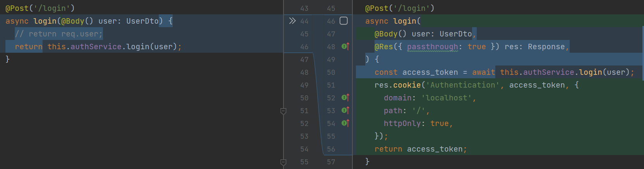Click "@Post('/login')" decorator in the right pane
The image size is (644, 169).
(x=400, y=8)
